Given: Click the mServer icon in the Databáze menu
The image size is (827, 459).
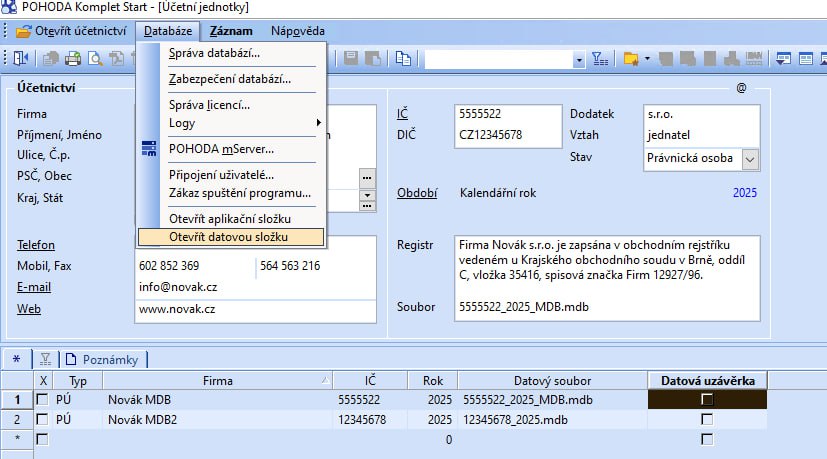Looking at the screenshot, I should [149, 149].
